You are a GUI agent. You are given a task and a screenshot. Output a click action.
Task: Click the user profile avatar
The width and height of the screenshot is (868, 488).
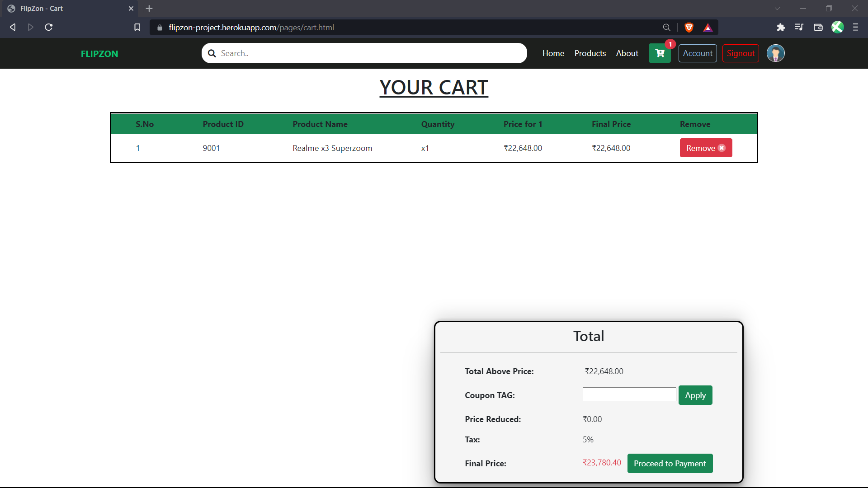tap(776, 53)
